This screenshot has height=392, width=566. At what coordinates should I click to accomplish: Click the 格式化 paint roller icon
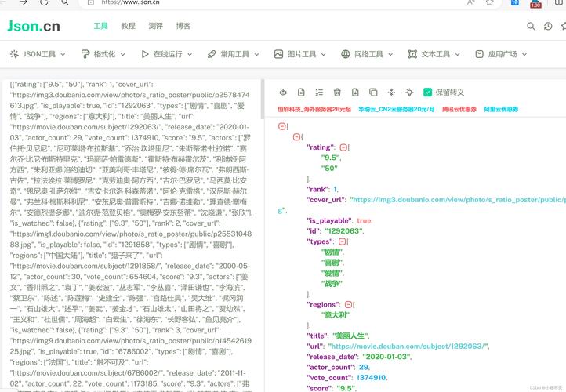(85, 54)
